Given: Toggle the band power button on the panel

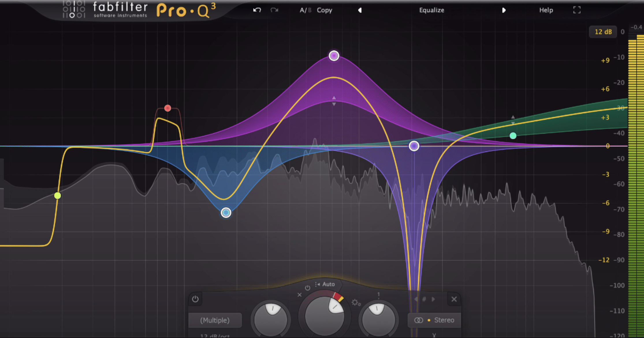Looking at the screenshot, I should pos(195,299).
